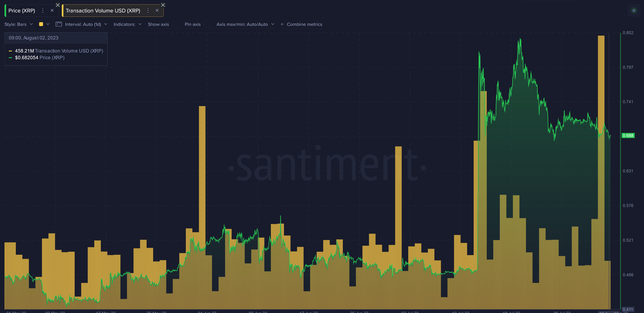Open the chevron next to the yellow swatch

coord(48,24)
